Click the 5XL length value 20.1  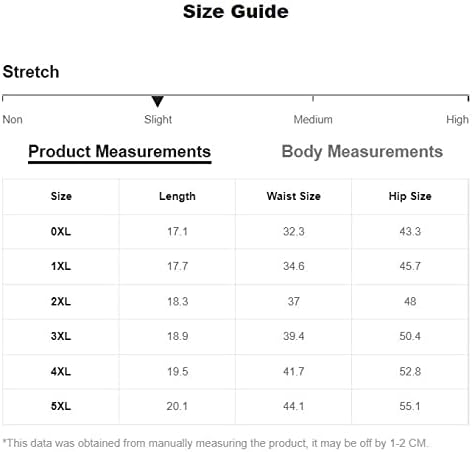(x=177, y=406)
